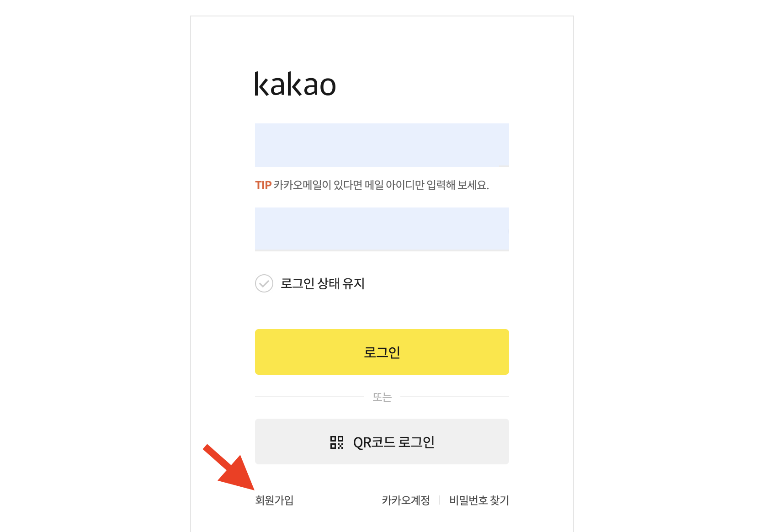The width and height of the screenshot is (776, 532).
Task: Click the 카카오계정 link
Action: pyautogui.click(x=405, y=500)
